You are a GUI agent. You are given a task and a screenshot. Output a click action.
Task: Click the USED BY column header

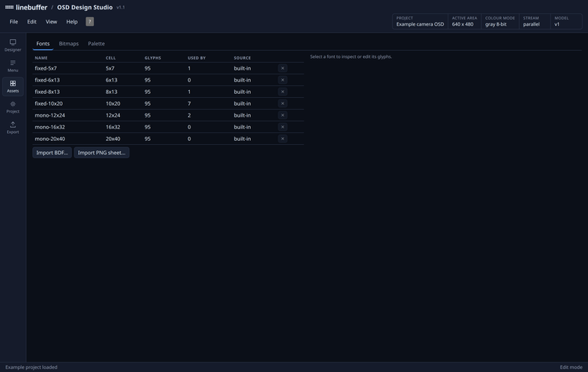point(197,58)
